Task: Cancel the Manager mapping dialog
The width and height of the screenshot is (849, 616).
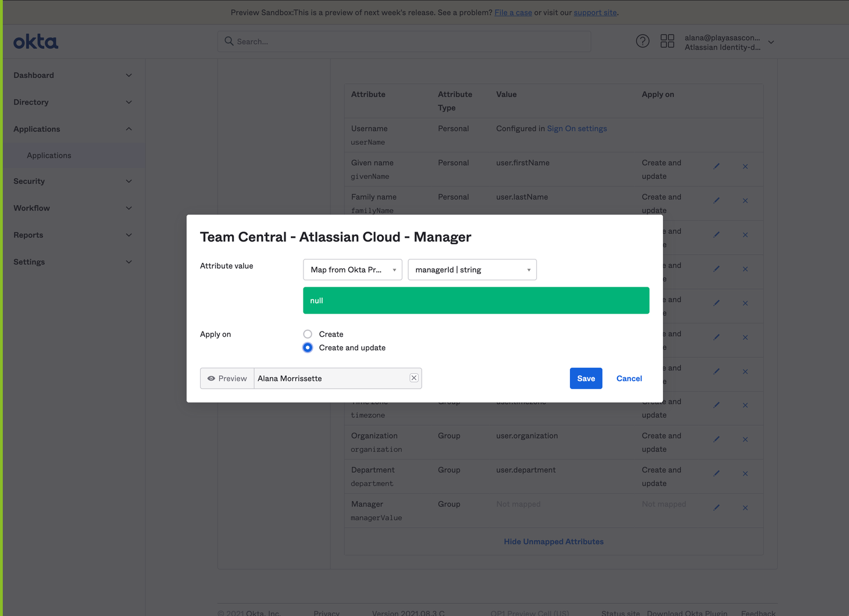Action: (x=629, y=379)
